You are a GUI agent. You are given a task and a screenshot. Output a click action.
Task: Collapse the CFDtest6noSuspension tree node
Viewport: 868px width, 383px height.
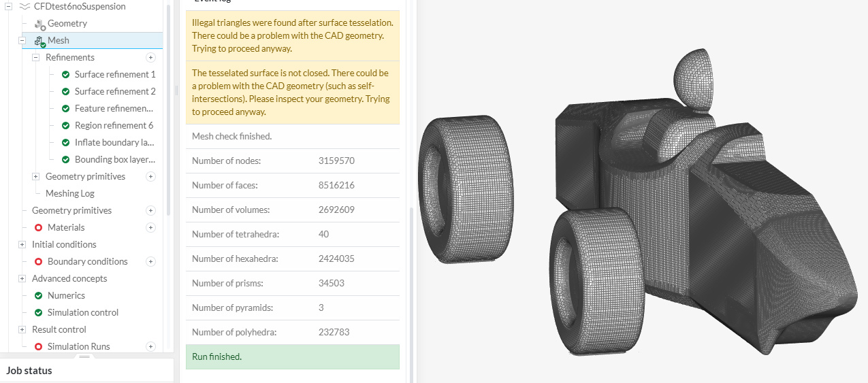(x=8, y=6)
